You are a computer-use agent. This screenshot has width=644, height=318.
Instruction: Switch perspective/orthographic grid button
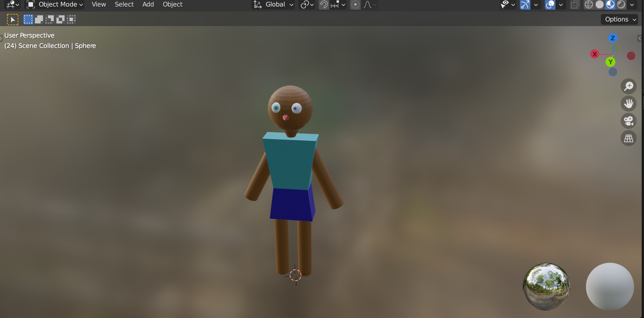pos(629,138)
